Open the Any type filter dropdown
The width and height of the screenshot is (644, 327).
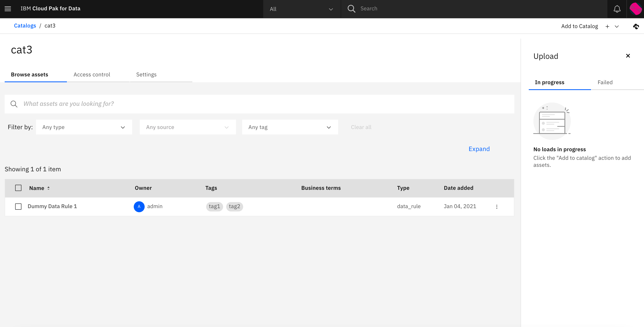point(84,127)
